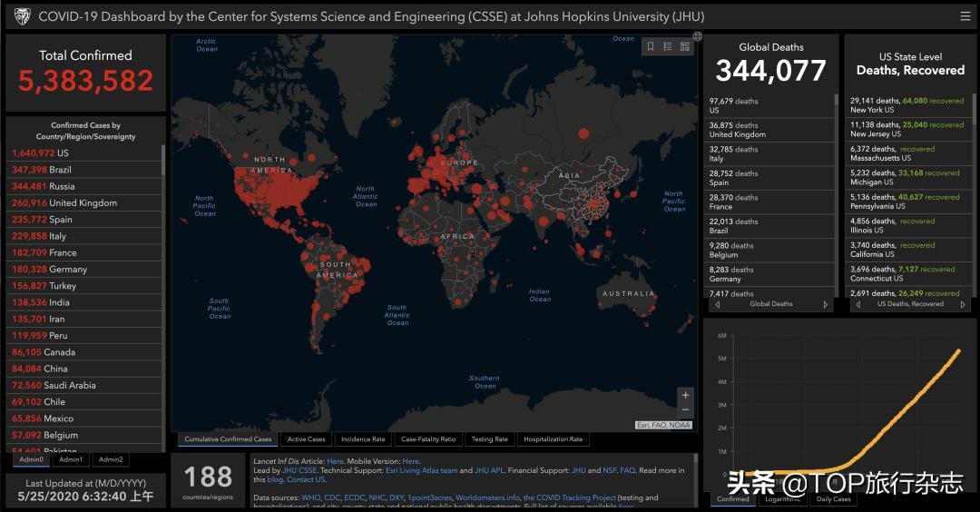Go to next Global Deaths panel

pyautogui.click(x=825, y=305)
